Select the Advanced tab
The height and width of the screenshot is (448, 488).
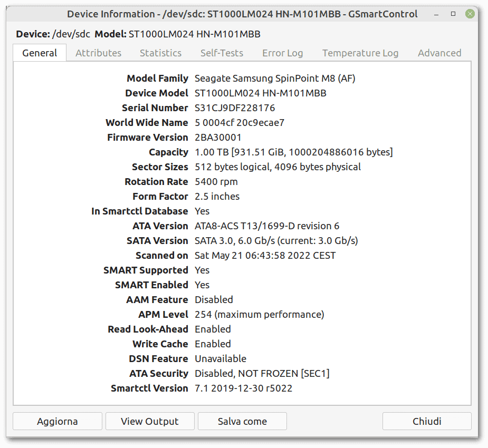(439, 53)
